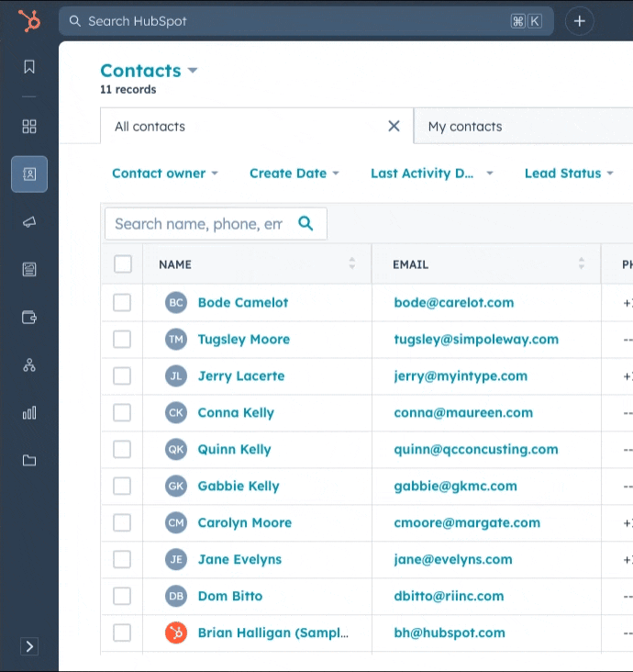This screenshot has height=672, width=633.
Task: Click the JE avatar for Jane Evelyns
Action: click(x=176, y=559)
